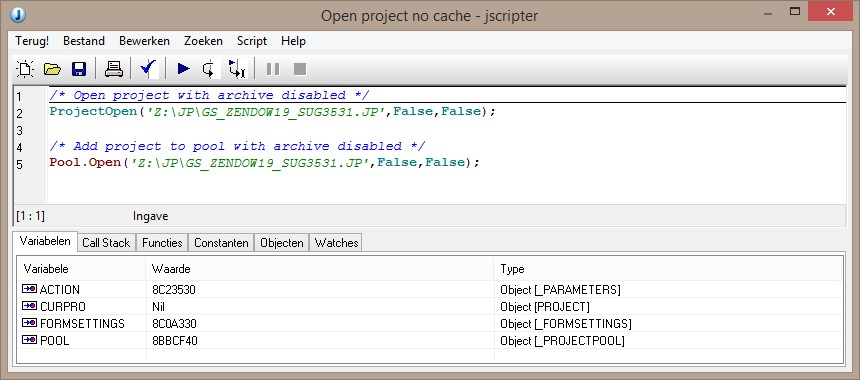Image resolution: width=860 pixels, height=380 pixels.
Task: Open the Zoeken menu
Action: tap(203, 41)
